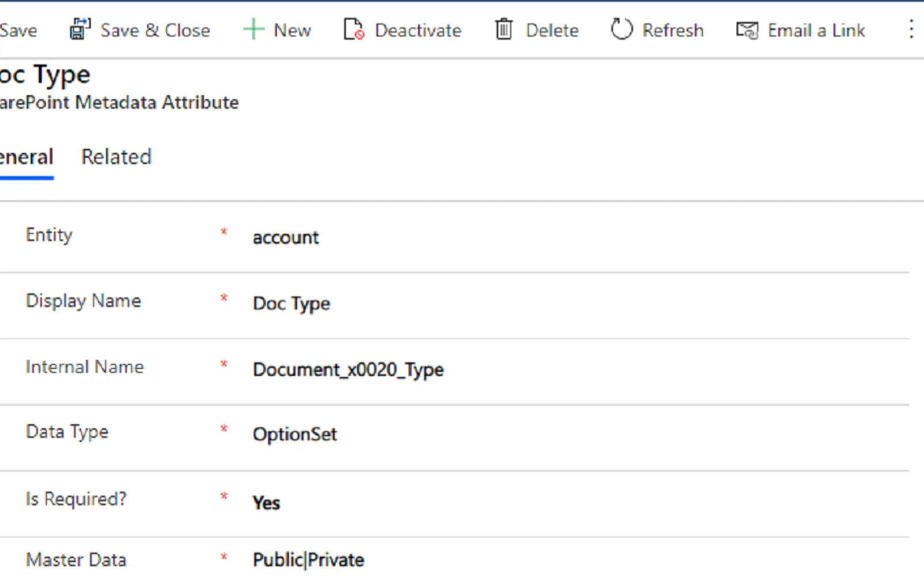Open the more commands vertical ellipsis
Screen dimensions: 924x578
click(911, 29)
